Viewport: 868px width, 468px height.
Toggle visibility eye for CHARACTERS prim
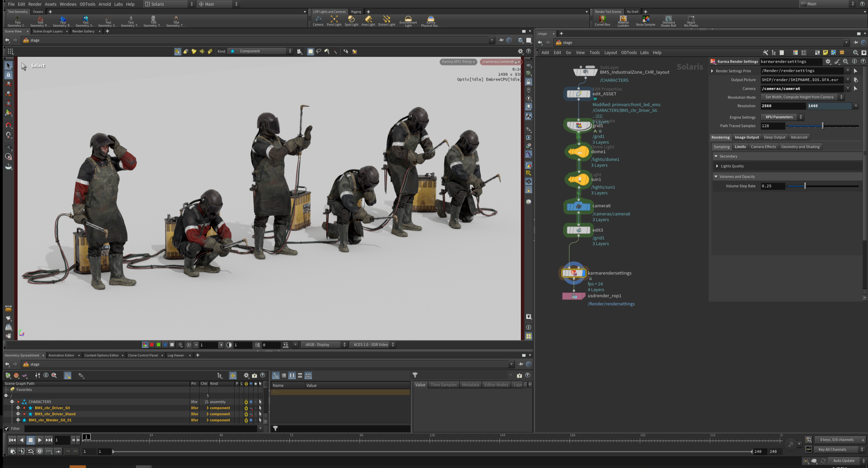[x=251, y=402]
